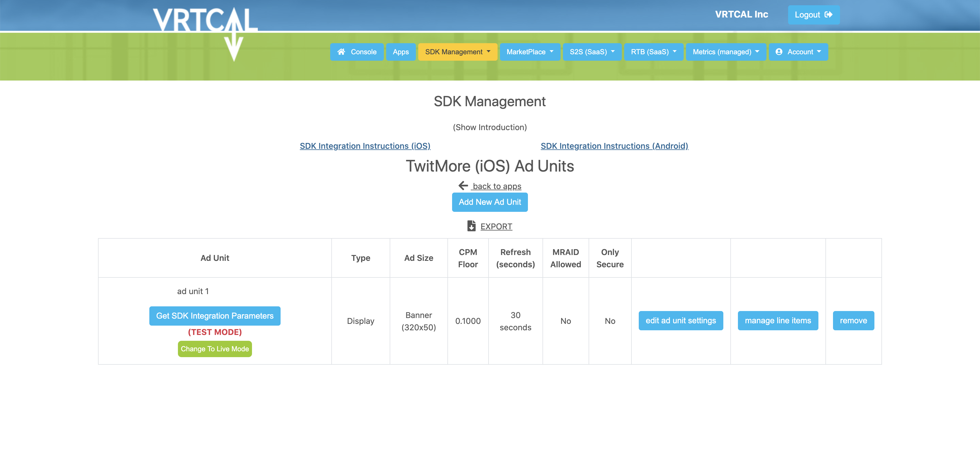
Task: Follow the back to apps link
Action: coord(496,186)
